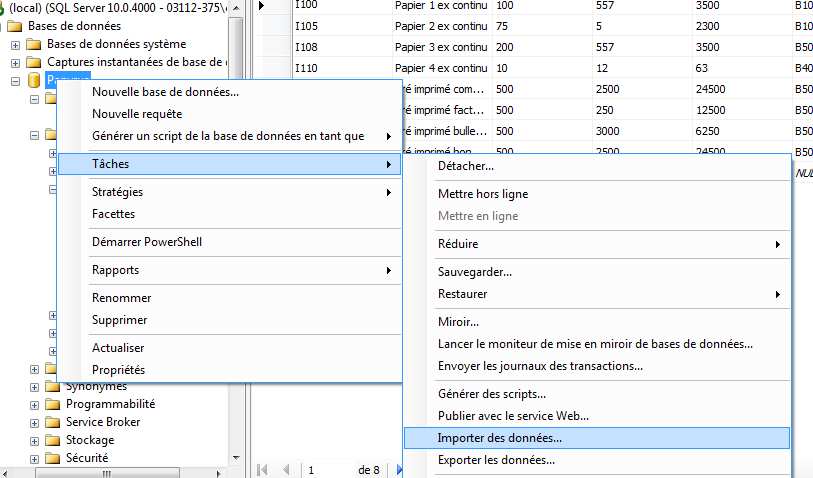Image resolution: width=813 pixels, height=478 pixels.
Task: Select Exporter les données menu entry
Action: coord(496,460)
